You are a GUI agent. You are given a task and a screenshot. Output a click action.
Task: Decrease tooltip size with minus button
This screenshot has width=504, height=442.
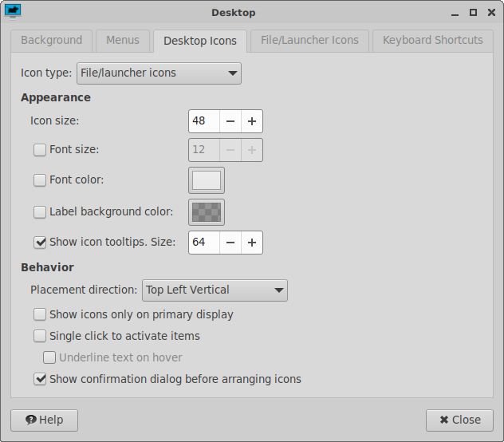pyautogui.click(x=230, y=243)
